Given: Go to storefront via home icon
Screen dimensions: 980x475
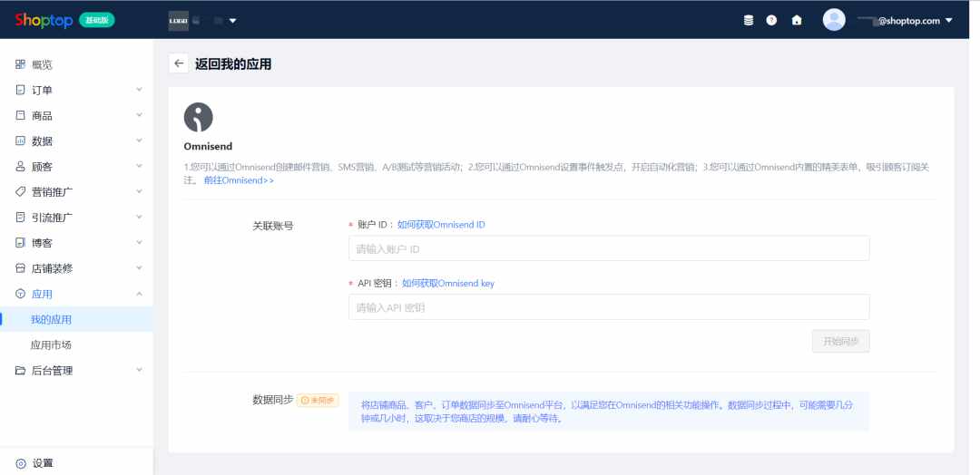Looking at the screenshot, I should click(797, 21).
